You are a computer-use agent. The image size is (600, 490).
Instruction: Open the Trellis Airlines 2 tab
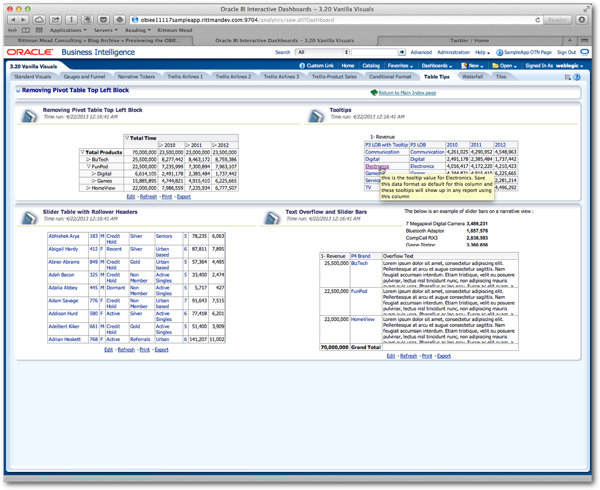[233, 77]
